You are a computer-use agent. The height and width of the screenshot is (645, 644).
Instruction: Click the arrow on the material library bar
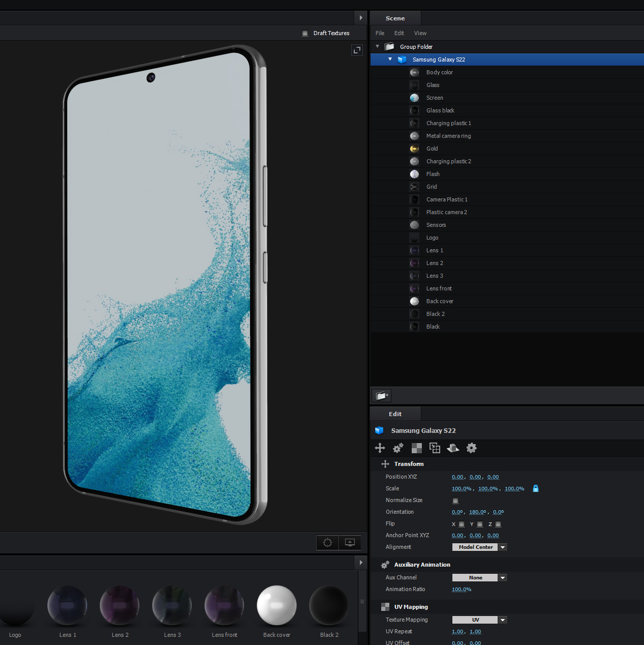[361, 563]
